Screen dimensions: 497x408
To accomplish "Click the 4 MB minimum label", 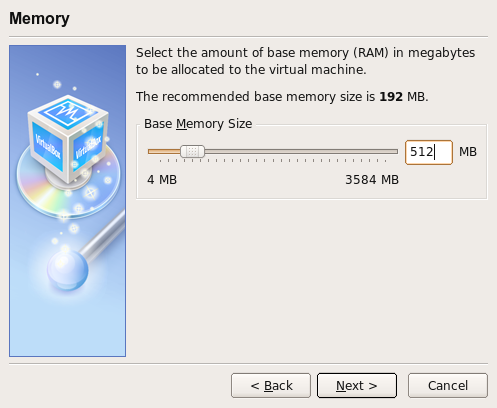I will coord(162,180).
